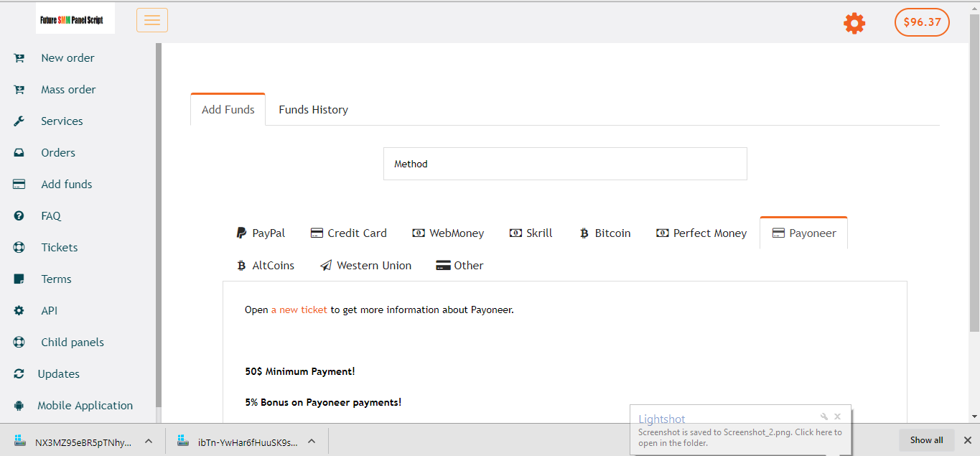The height and width of the screenshot is (456, 980).
Task: Click the Tickets lifebuoy icon
Action: tap(19, 248)
